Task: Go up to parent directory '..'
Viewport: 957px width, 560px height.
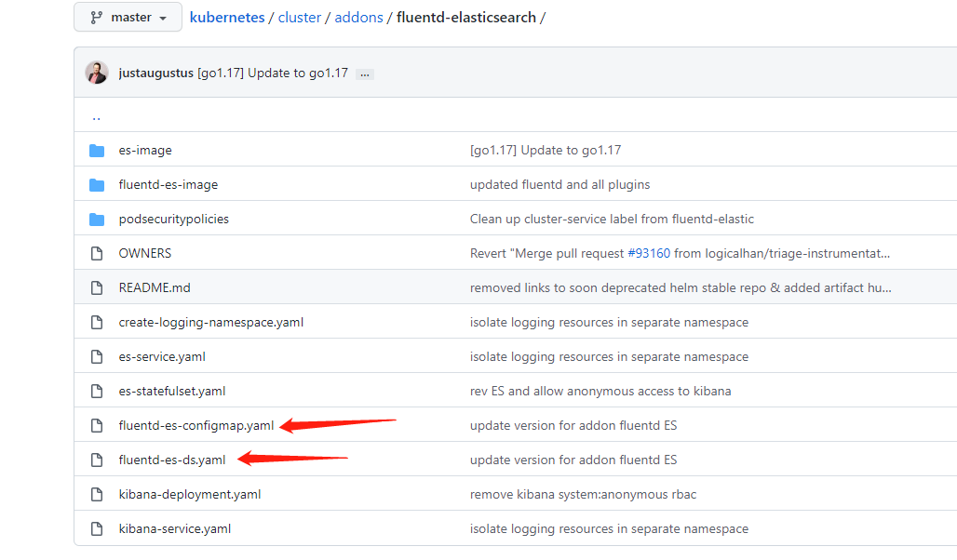Action: (97, 117)
